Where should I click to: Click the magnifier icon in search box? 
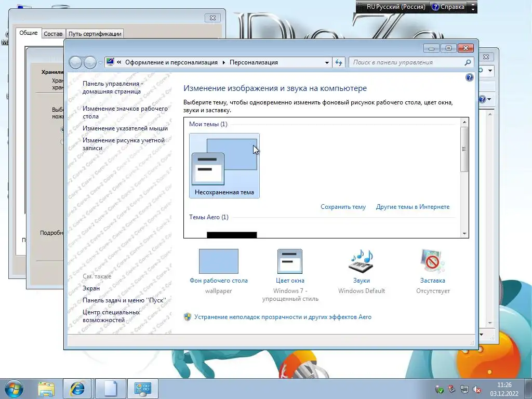[x=468, y=62]
